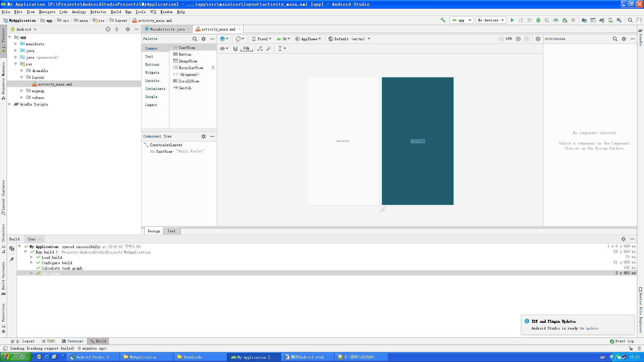This screenshot has height=362, width=644.
Task: Open Project Structure folder icon
Action: pos(584,20)
